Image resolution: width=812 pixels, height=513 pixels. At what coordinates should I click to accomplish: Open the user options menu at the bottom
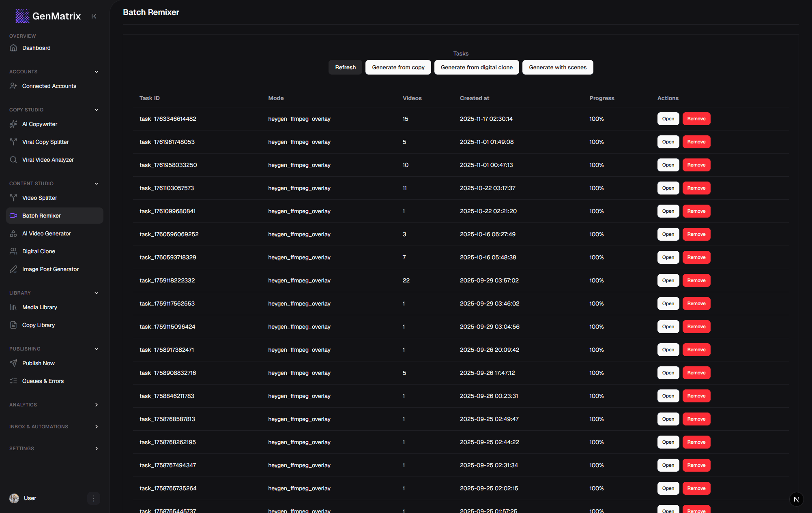click(94, 498)
